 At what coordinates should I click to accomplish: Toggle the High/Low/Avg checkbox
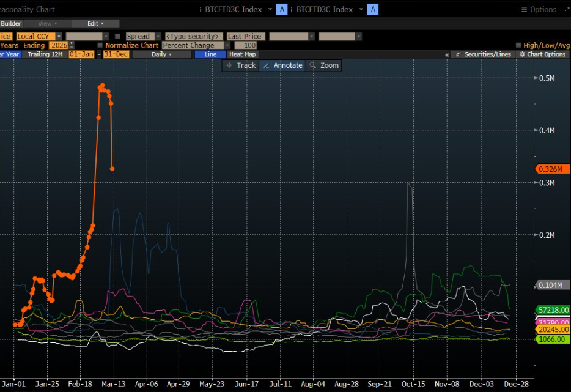pos(518,45)
